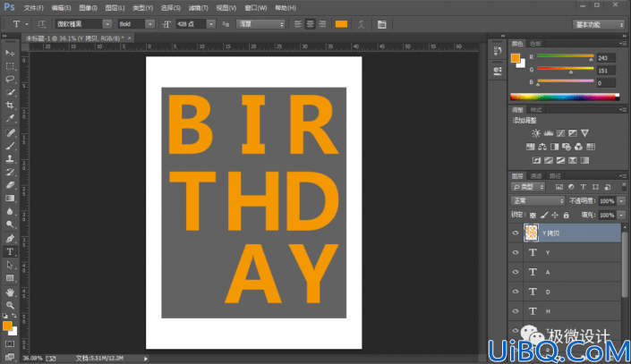Select the Eyedropper tool
Viewport: 631px width, 364px height.
point(10,119)
